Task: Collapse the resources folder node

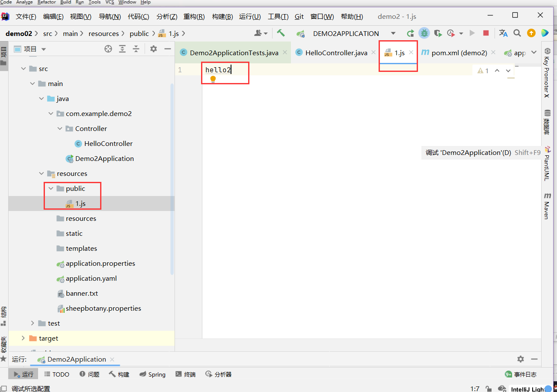Action: (41, 173)
